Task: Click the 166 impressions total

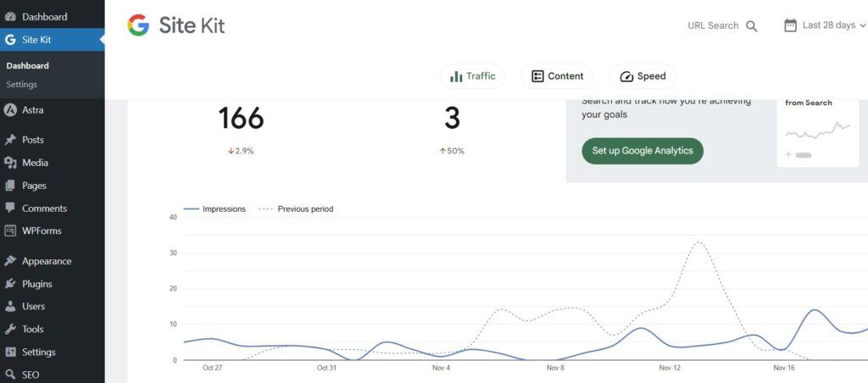Action: [241, 119]
